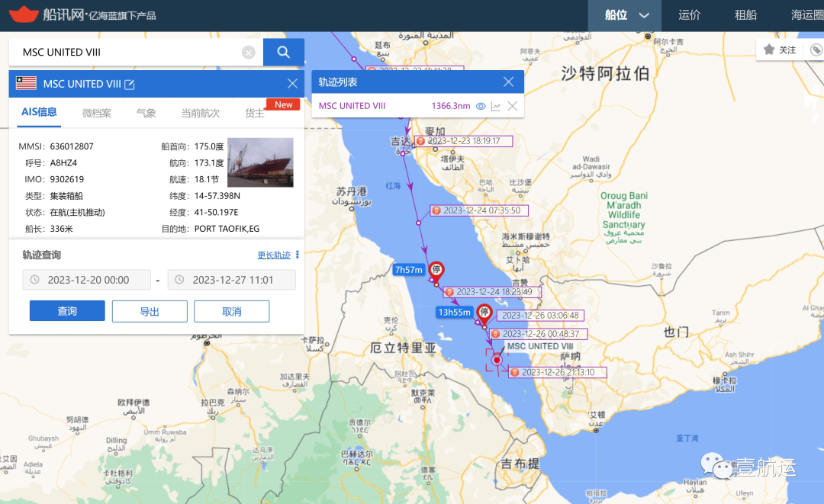This screenshot has height=504, width=824.
Task: Click the MMSI value 636012807
Action: (x=72, y=146)
